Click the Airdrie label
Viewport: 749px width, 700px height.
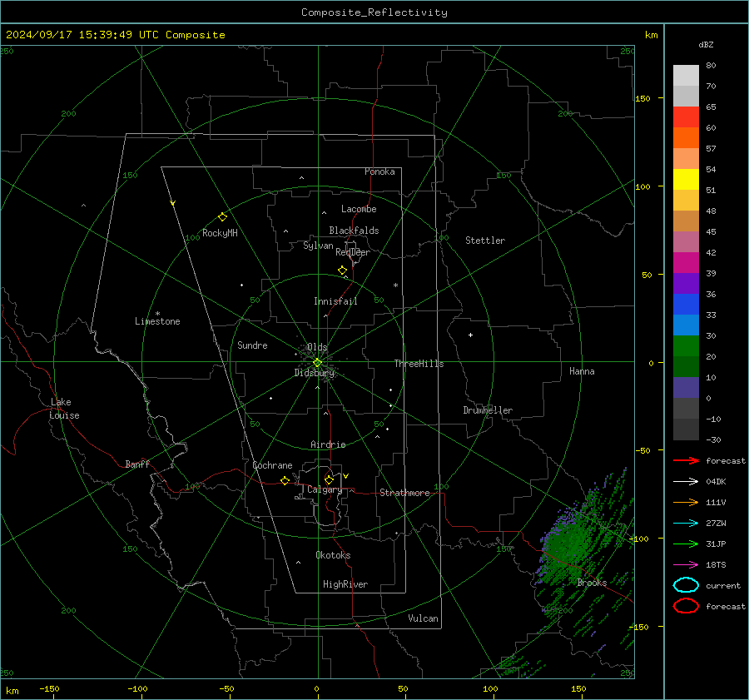[x=328, y=444]
